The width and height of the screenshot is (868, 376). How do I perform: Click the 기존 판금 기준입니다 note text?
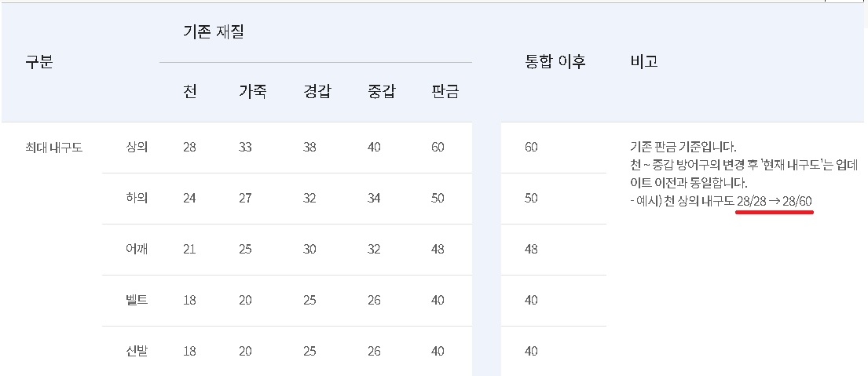(683, 147)
